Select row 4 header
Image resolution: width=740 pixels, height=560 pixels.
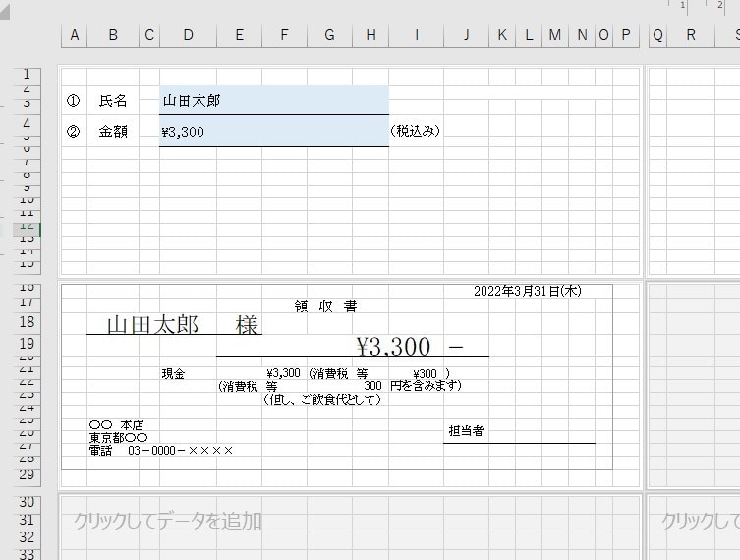27,124
